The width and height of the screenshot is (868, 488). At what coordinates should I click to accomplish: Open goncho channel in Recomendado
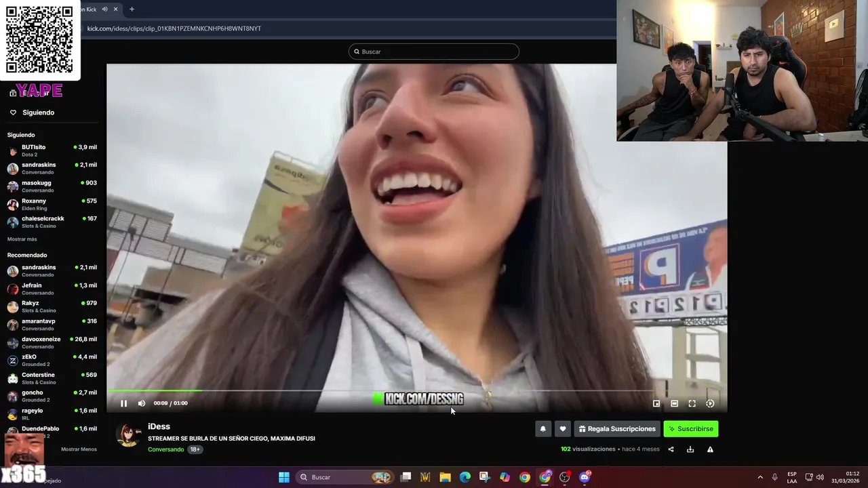(52, 396)
